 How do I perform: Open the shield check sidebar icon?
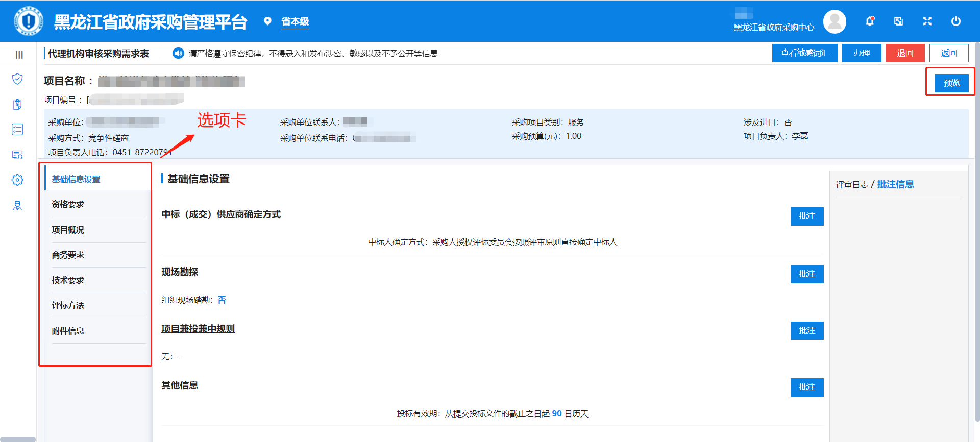click(17, 79)
